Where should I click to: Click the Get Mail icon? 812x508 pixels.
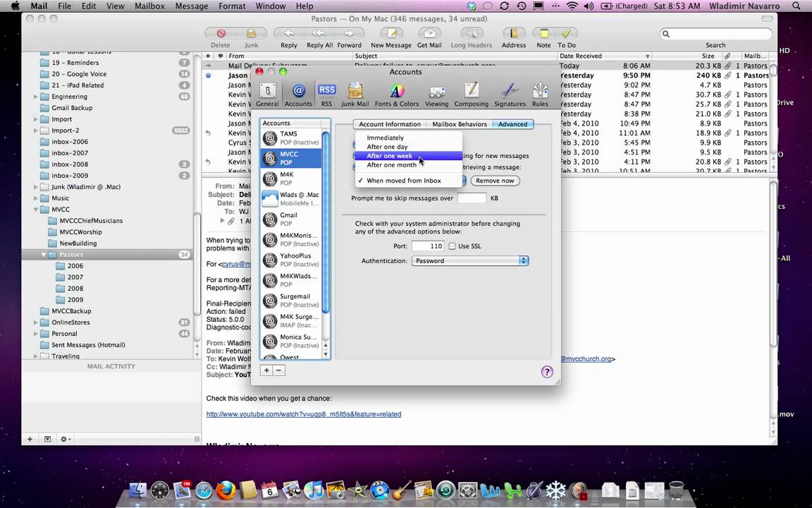(x=429, y=33)
